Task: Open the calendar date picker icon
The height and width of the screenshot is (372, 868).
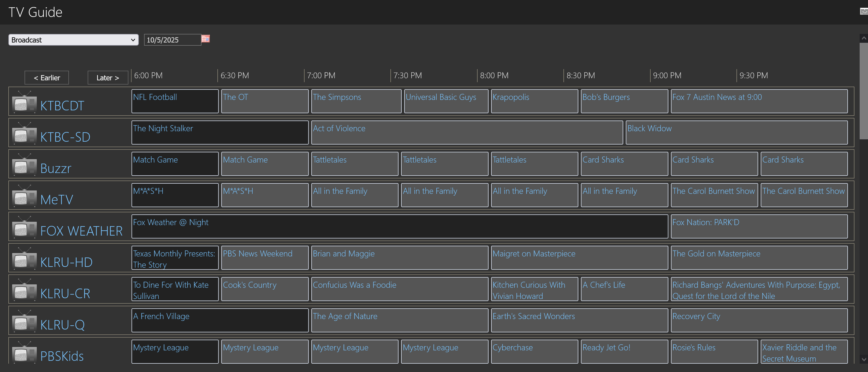Action: click(206, 39)
